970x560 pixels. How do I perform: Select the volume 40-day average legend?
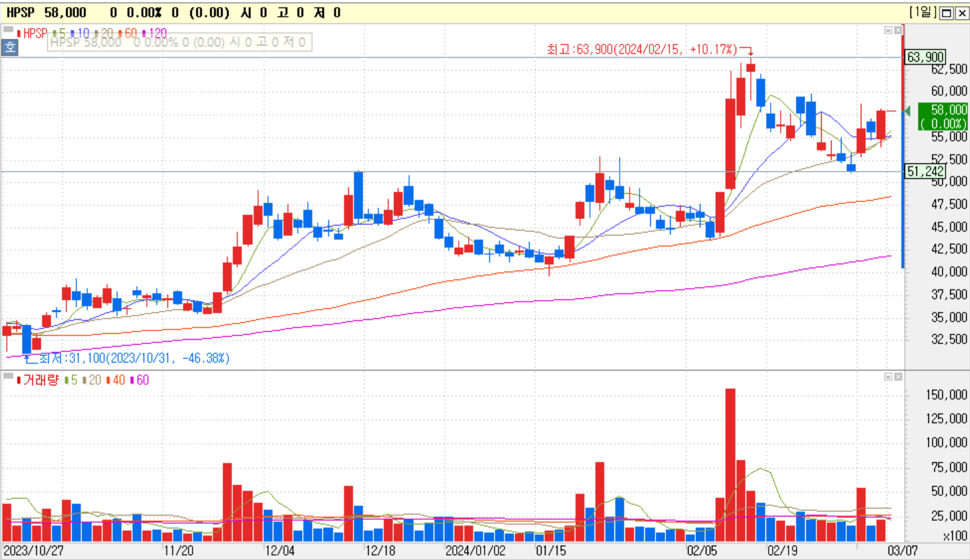[116, 380]
